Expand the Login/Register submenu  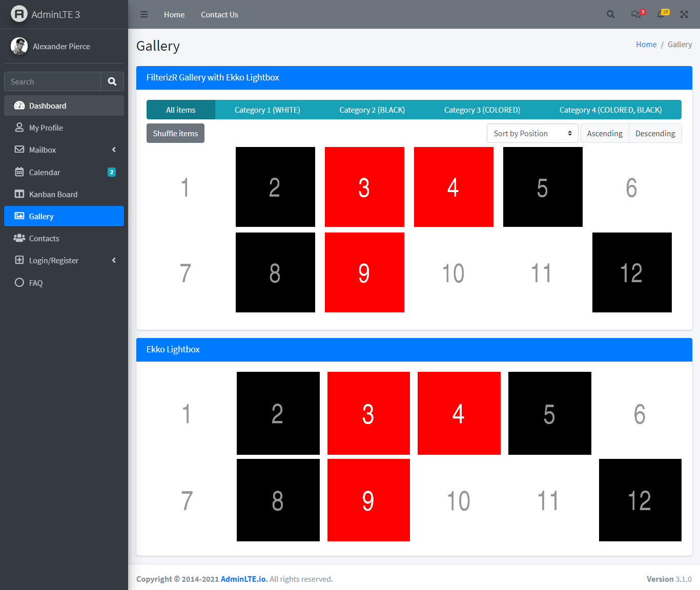(x=114, y=260)
